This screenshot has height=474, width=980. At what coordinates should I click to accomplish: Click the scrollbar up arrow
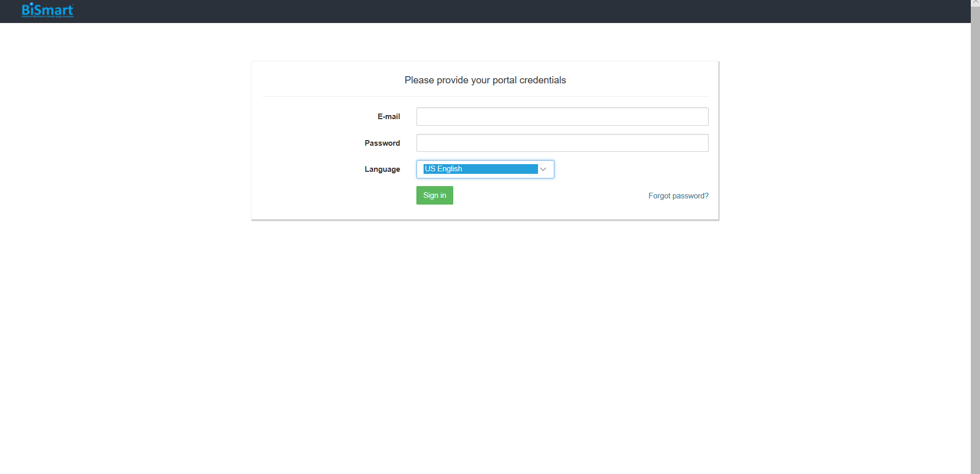(x=975, y=3)
